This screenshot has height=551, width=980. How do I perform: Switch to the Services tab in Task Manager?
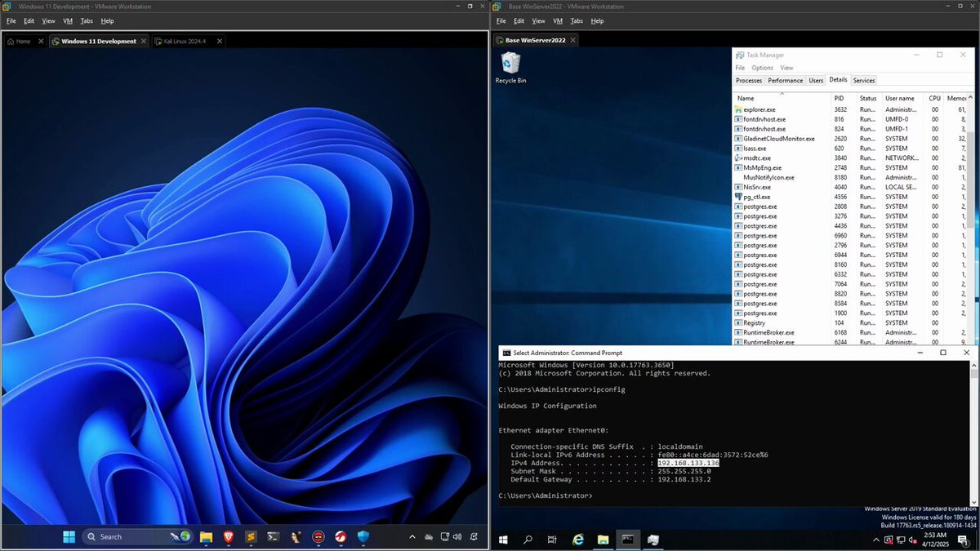[x=864, y=80]
